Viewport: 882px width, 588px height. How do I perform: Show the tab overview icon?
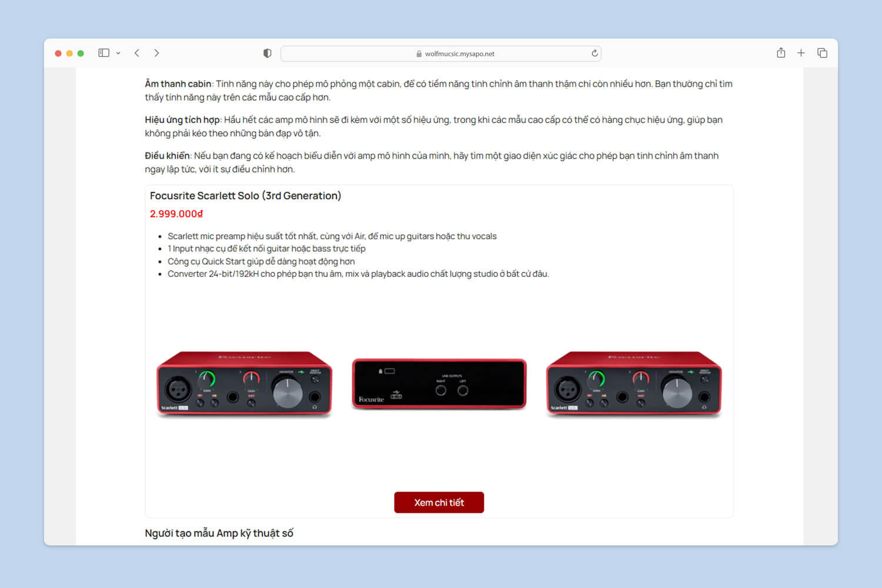(x=822, y=53)
